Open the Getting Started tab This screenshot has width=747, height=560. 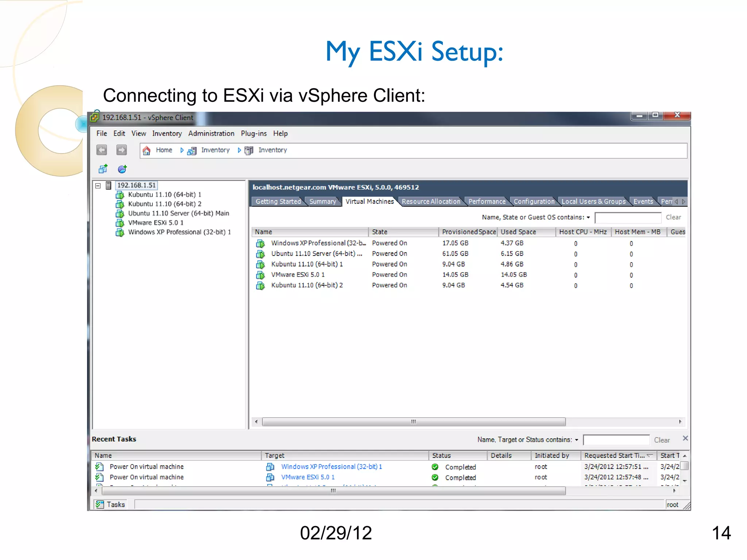[278, 202]
